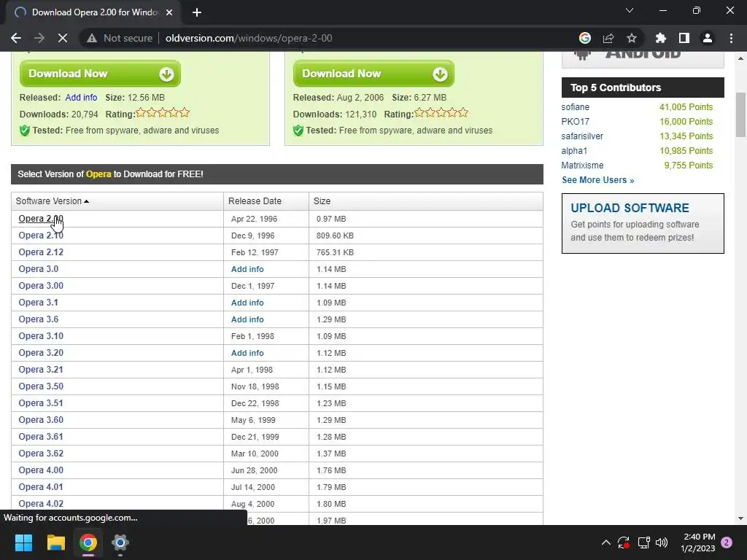This screenshot has width=747, height=560.
Task: Stop loading the page
Action: click(x=63, y=38)
